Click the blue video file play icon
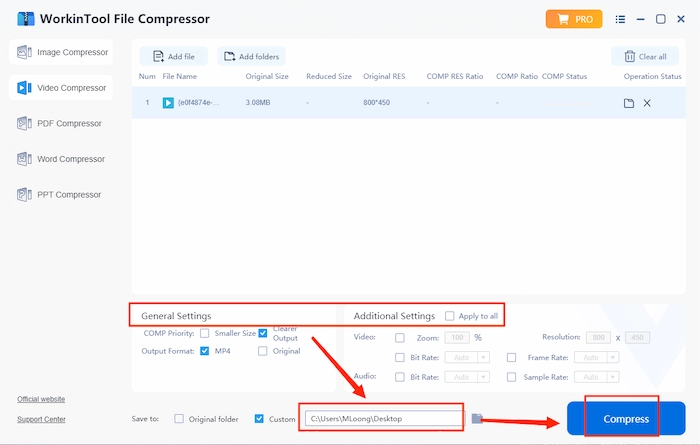Viewport: 700px width, 445px height. [168, 103]
